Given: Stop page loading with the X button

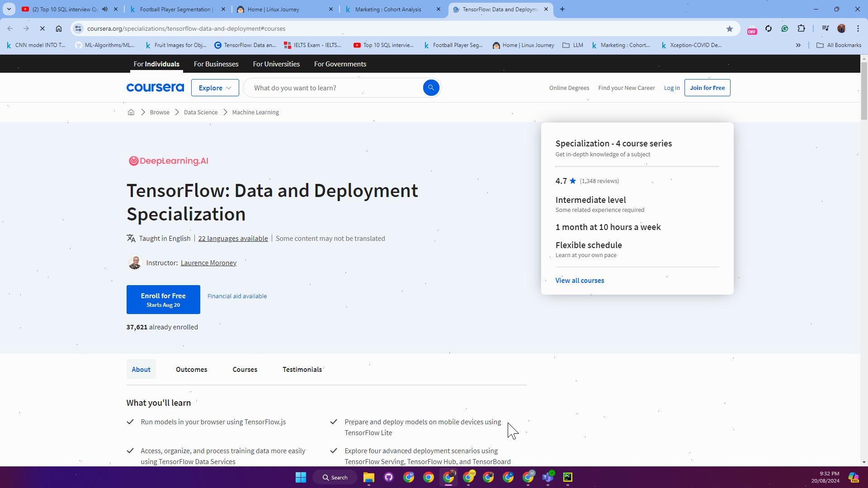Looking at the screenshot, I should [42, 28].
